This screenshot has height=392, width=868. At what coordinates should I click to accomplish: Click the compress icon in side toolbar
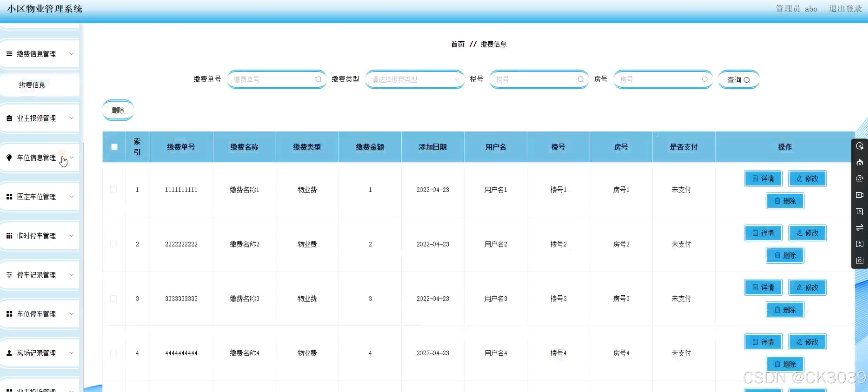pos(860,244)
